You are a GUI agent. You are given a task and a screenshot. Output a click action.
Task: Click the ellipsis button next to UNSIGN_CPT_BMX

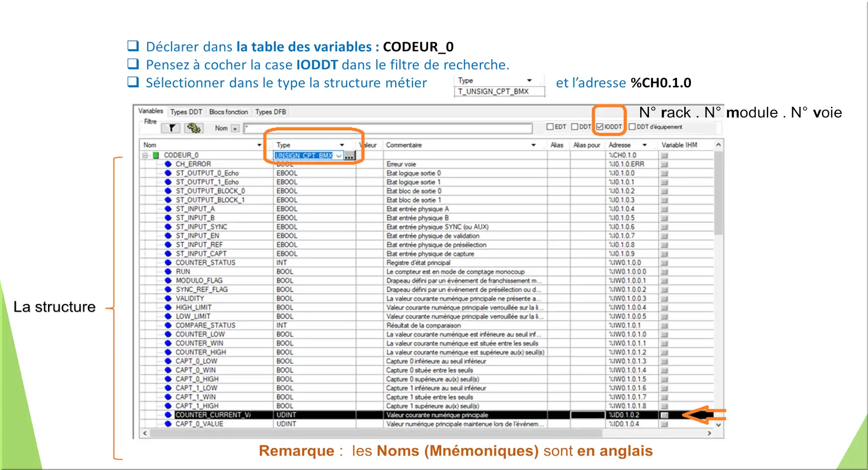(349, 155)
